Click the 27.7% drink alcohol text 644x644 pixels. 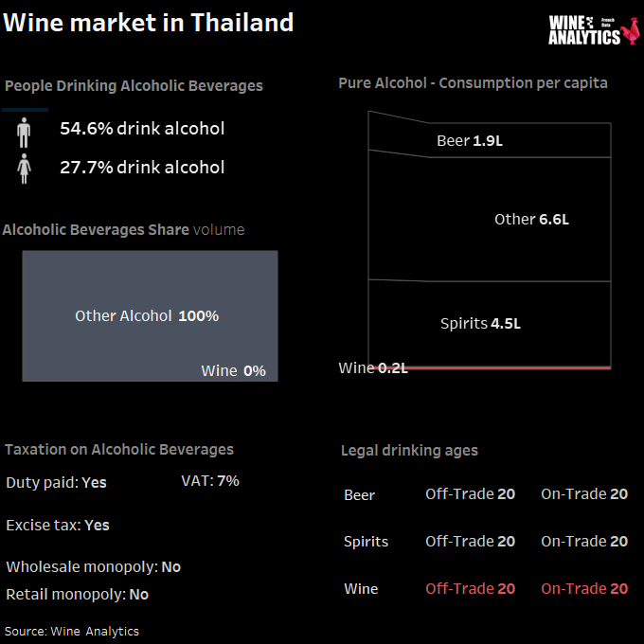click(142, 168)
